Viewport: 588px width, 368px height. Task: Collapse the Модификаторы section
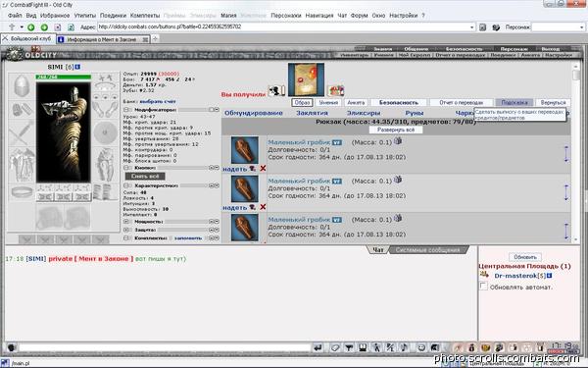(126, 110)
